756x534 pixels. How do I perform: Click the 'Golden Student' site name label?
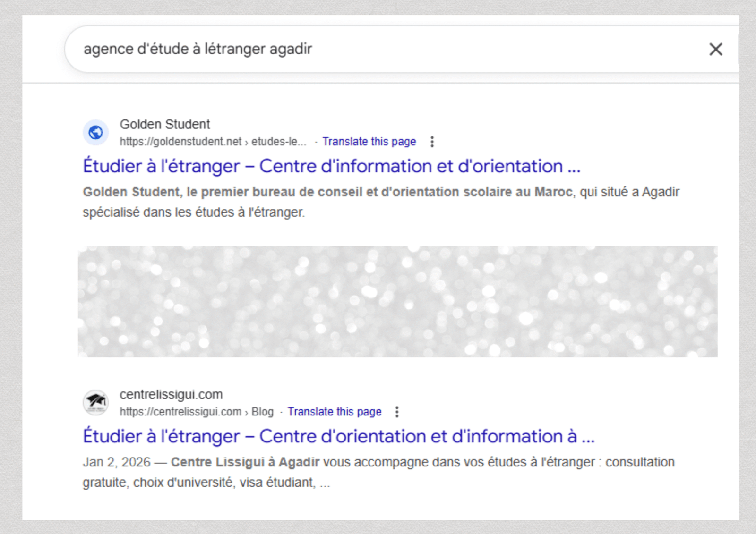[165, 125]
